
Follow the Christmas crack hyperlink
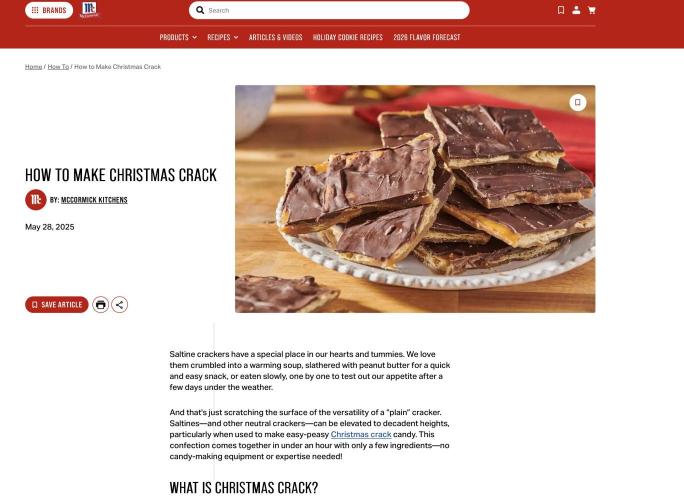(x=361, y=434)
